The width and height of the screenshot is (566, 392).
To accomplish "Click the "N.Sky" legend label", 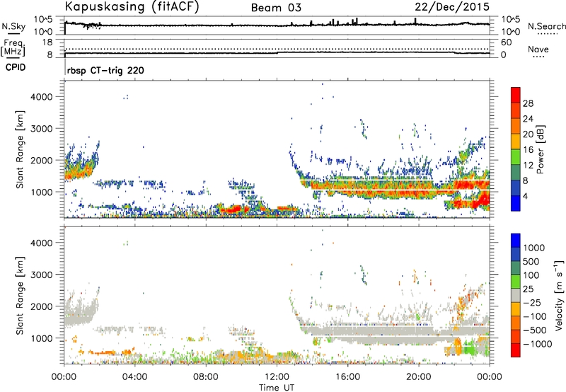I will click(x=13, y=26).
